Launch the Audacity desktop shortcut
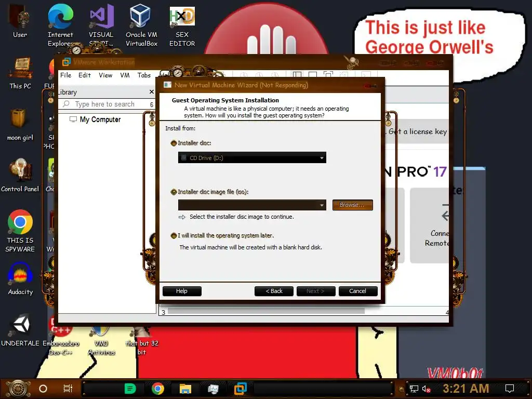This screenshot has height=399, width=532. pyautogui.click(x=20, y=278)
